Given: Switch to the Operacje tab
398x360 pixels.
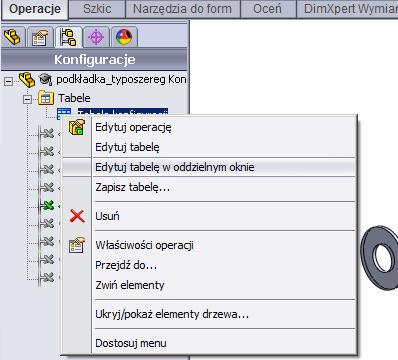Looking at the screenshot, I should tap(35, 9).
